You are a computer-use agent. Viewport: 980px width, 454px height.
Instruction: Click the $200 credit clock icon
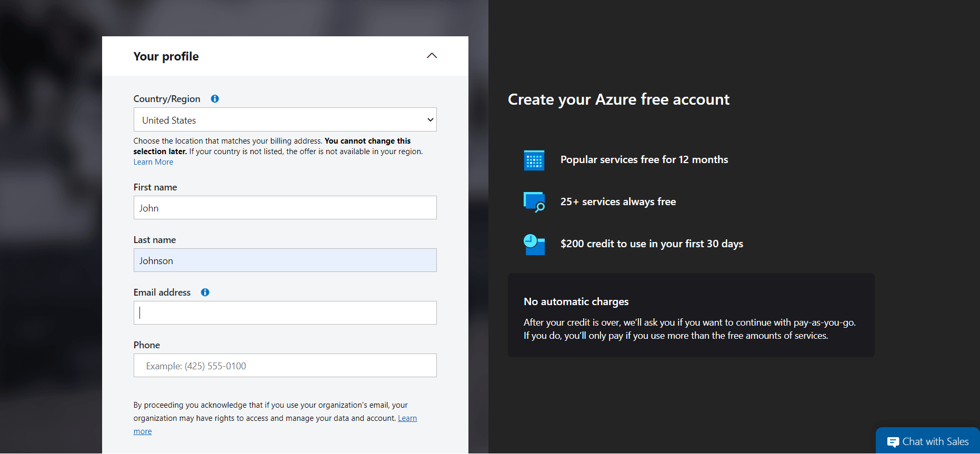click(x=534, y=245)
